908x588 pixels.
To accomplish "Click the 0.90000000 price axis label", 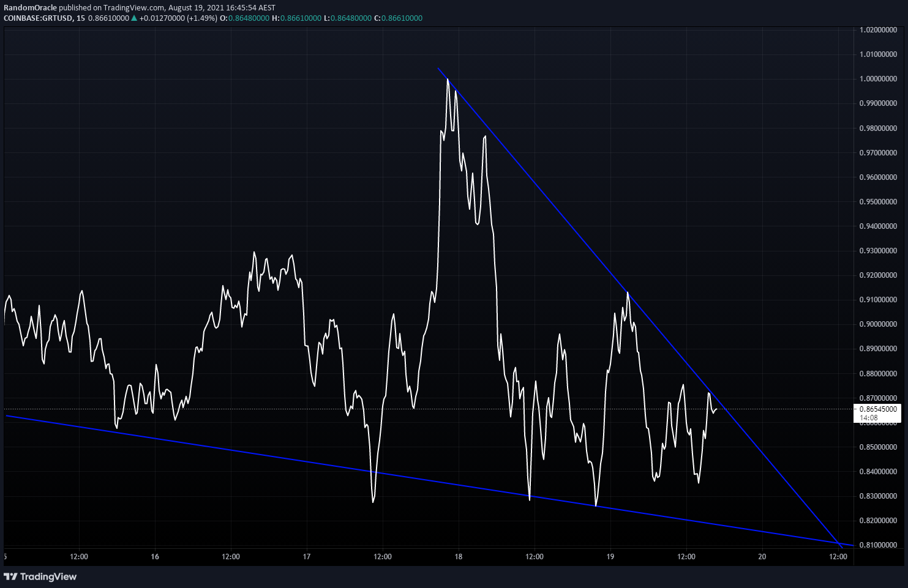I will [x=878, y=324].
